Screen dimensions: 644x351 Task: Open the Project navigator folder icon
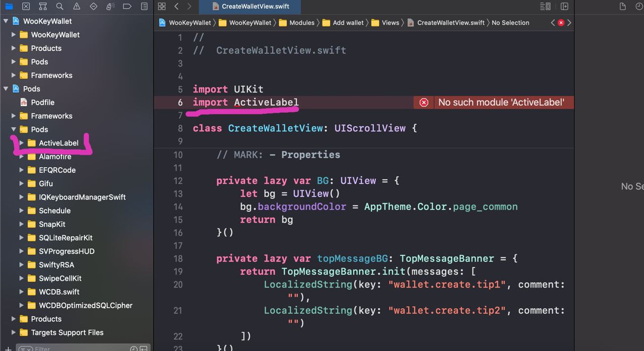tap(9, 7)
